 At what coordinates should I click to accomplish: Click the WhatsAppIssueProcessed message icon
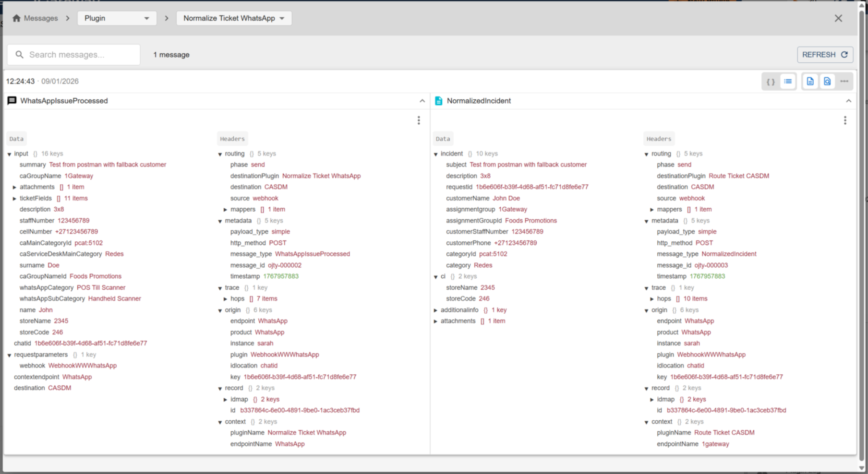pyautogui.click(x=12, y=101)
